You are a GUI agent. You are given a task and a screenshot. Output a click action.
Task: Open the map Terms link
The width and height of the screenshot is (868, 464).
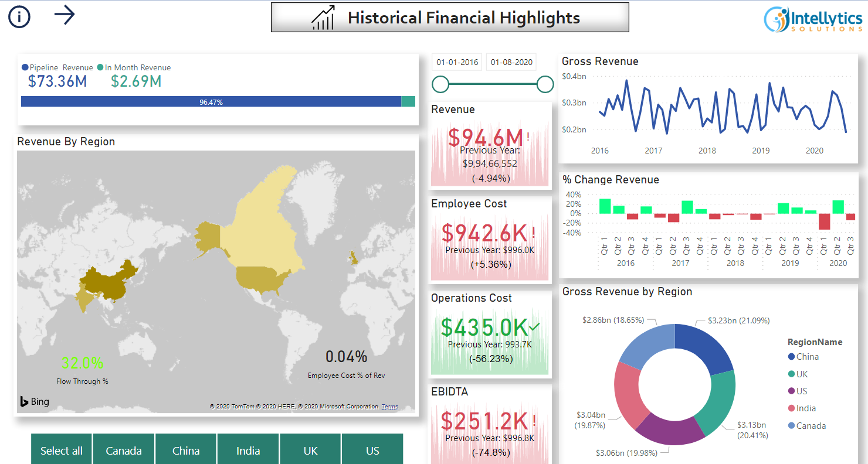tap(389, 407)
